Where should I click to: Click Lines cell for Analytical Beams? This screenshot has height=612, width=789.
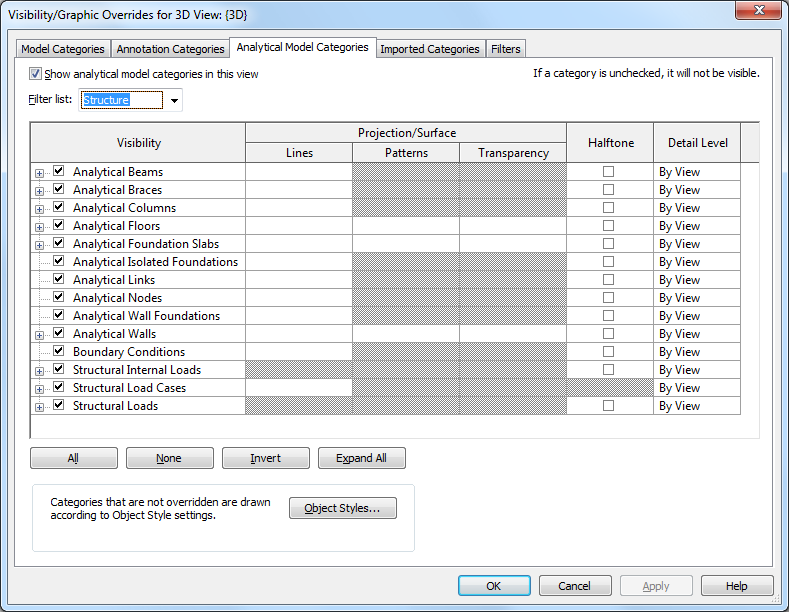(299, 172)
